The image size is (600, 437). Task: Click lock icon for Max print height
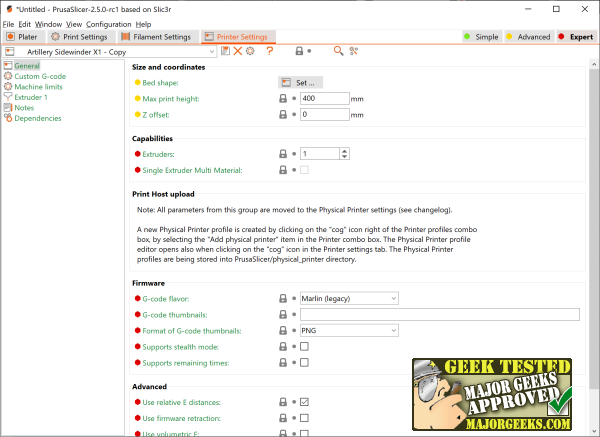[283, 99]
